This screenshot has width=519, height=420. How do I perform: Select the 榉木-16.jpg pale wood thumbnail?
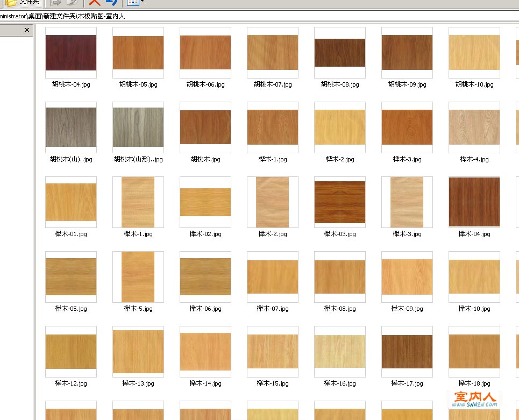point(340,352)
